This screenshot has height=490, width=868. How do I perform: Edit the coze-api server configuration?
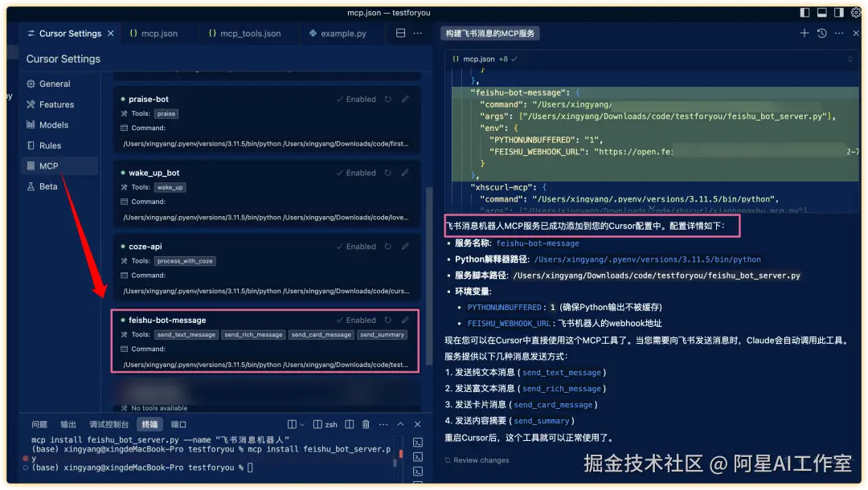(405, 246)
